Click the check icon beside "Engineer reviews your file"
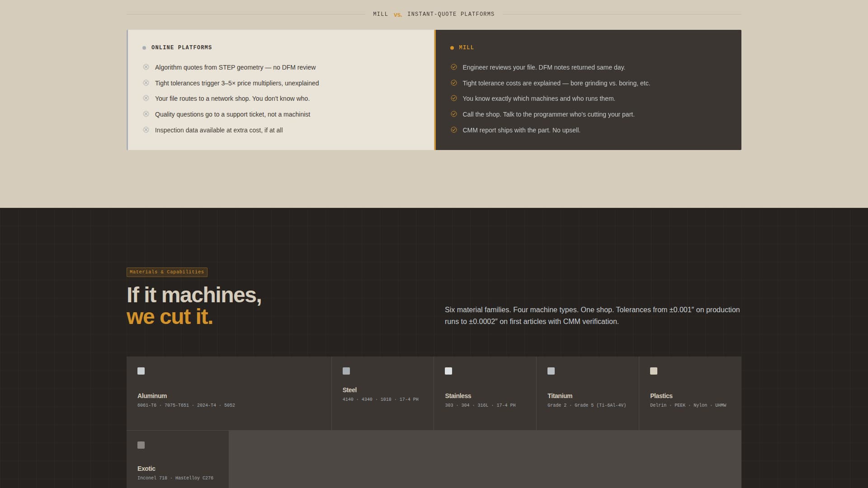The height and width of the screenshot is (488, 868). pyautogui.click(x=453, y=67)
